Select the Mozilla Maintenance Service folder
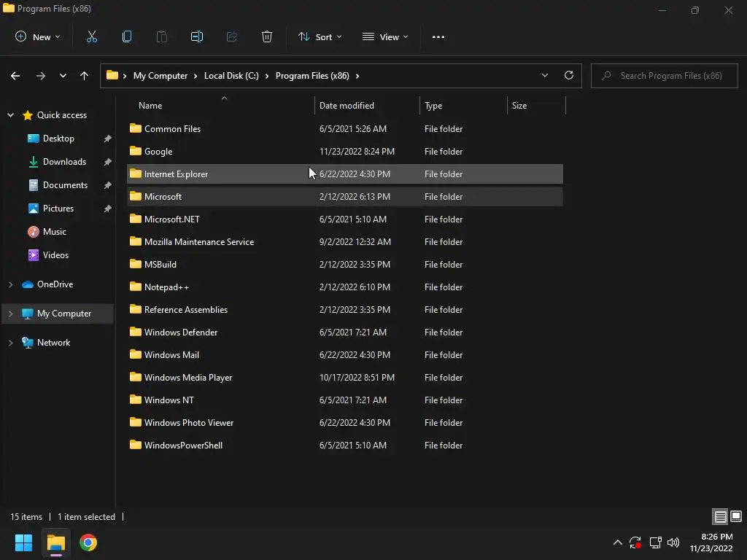The width and height of the screenshot is (747, 560). 345,242
